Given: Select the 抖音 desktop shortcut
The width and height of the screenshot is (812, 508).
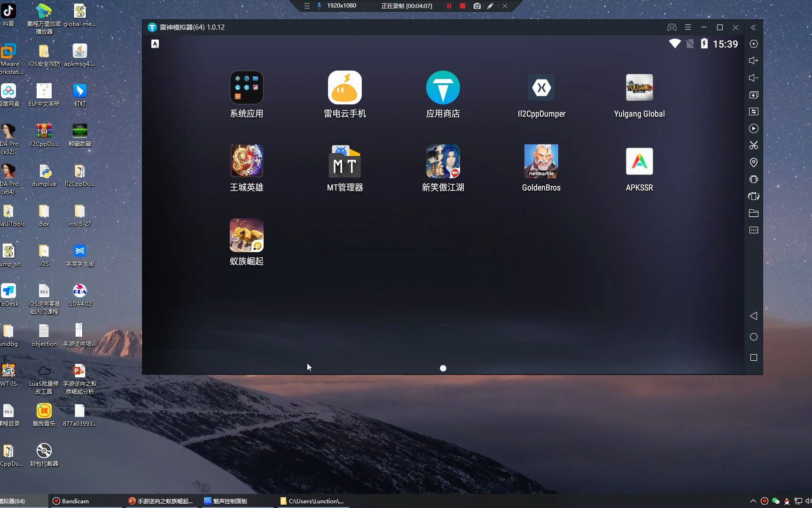Looking at the screenshot, I should (x=8, y=15).
